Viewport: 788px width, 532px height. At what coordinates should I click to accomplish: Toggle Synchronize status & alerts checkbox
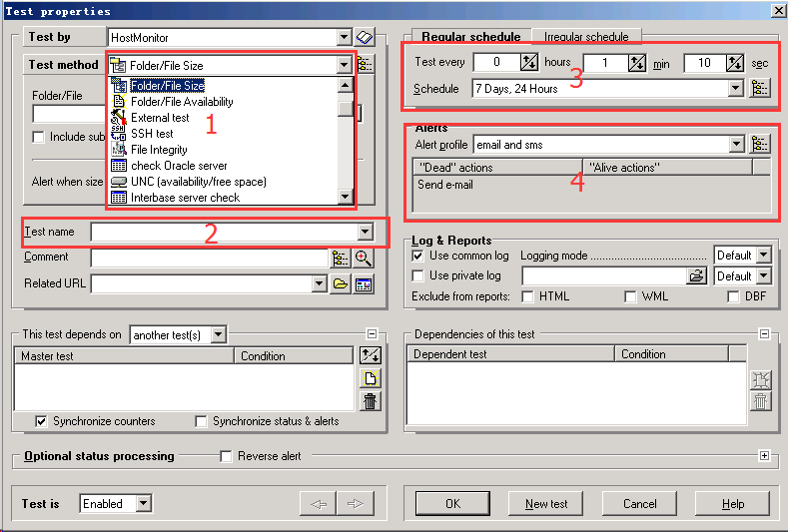point(202,421)
